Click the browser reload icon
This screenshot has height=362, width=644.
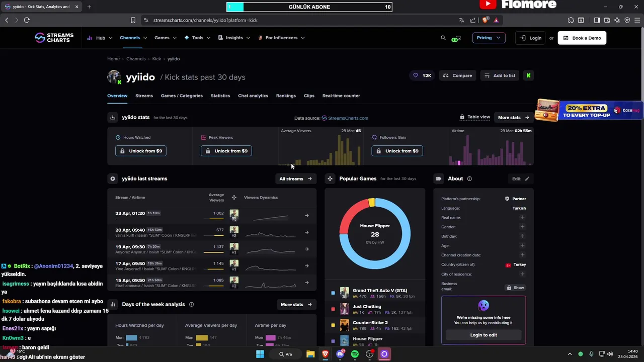(x=27, y=20)
